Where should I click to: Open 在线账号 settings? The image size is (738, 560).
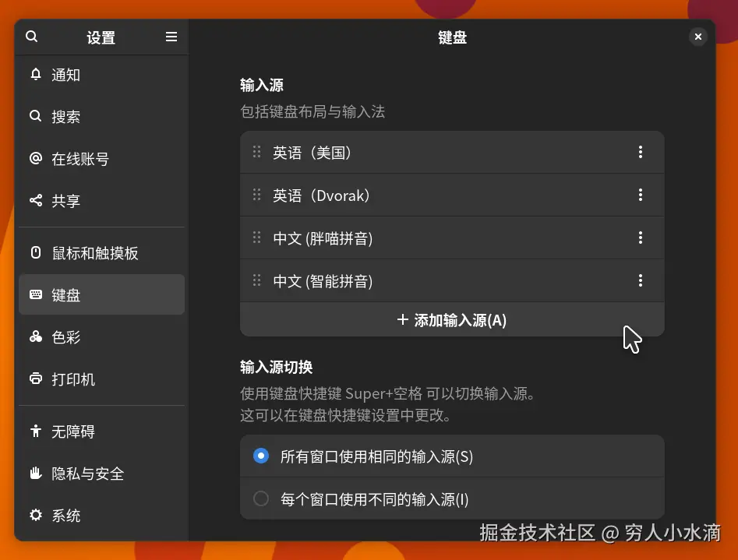click(x=101, y=159)
